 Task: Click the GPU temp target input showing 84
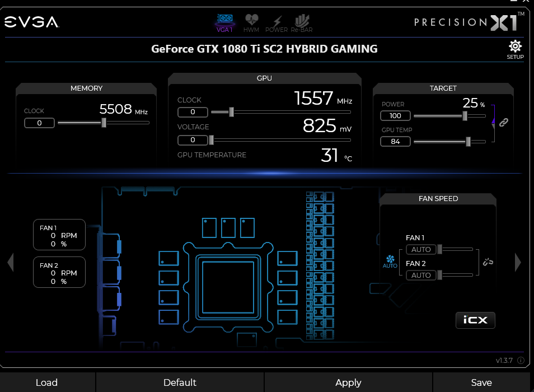coord(395,141)
